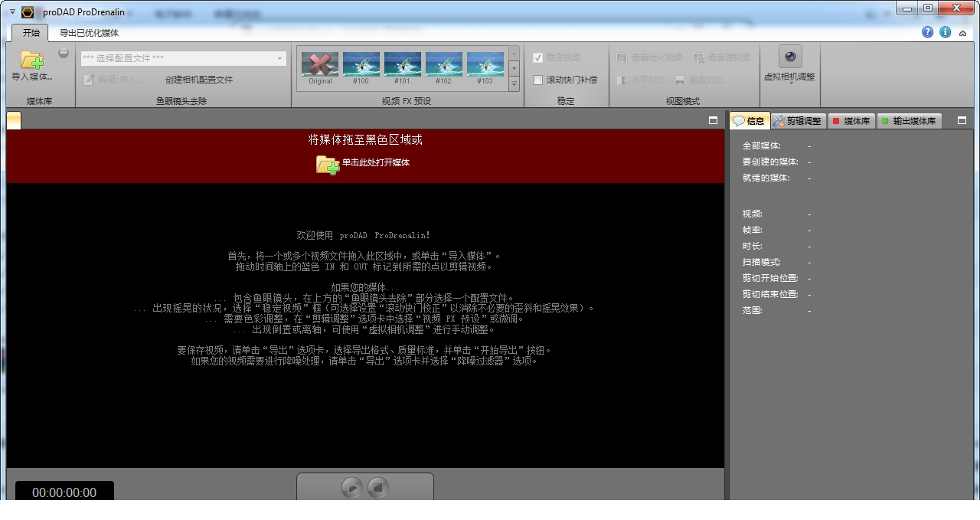
Task: Toggle the Stabilize Video checkbox
Action: pyautogui.click(x=537, y=57)
